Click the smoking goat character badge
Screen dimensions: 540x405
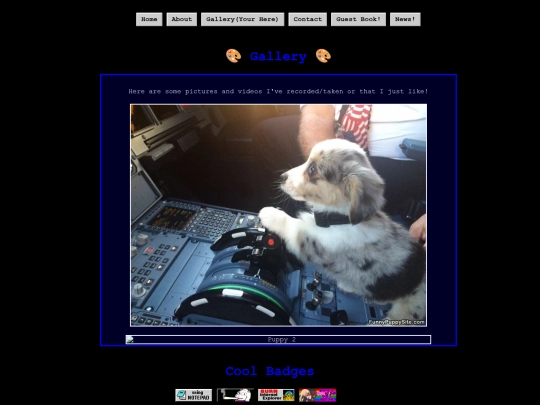point(235,395)
